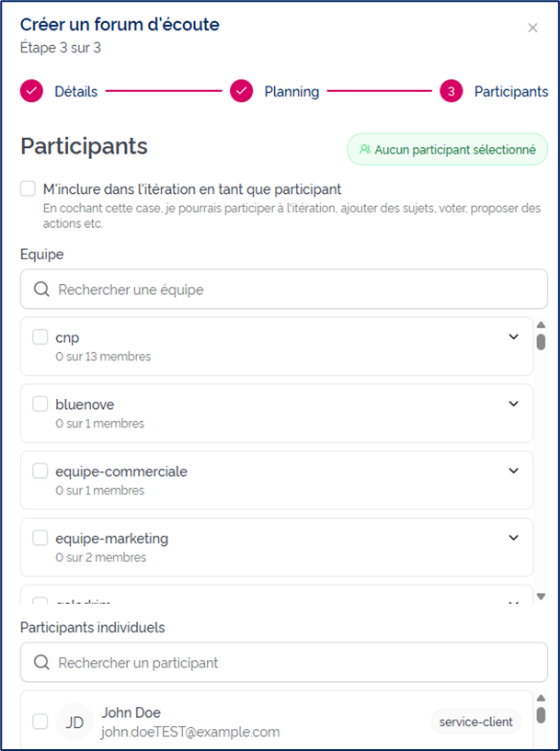Go back to the Planning step
This screenshot has width=560, height=751.
(291, 91)
